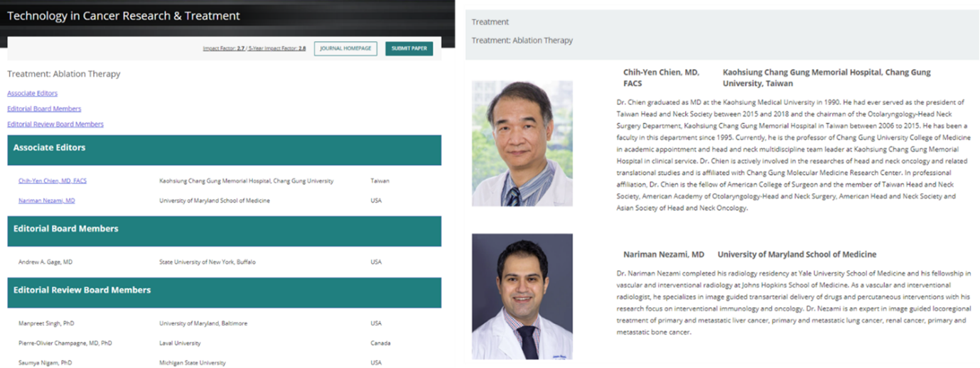Select University of Maryland School of Medicine bio heading

[x=797, y=254]
